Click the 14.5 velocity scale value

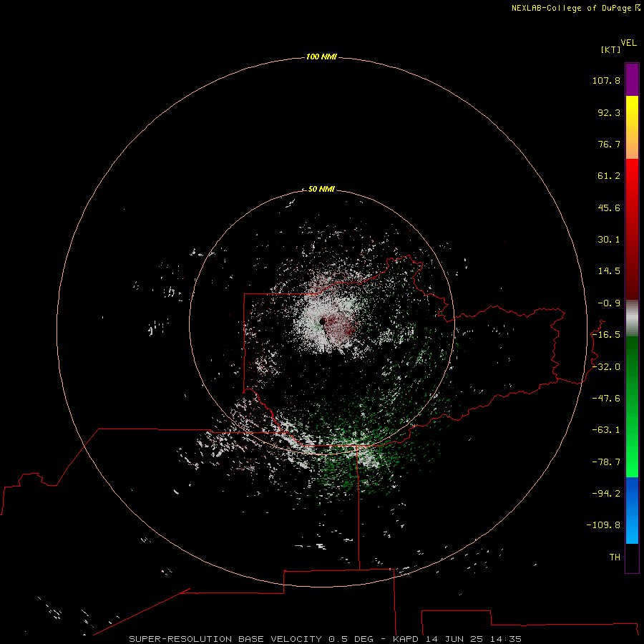click(609, 271)
